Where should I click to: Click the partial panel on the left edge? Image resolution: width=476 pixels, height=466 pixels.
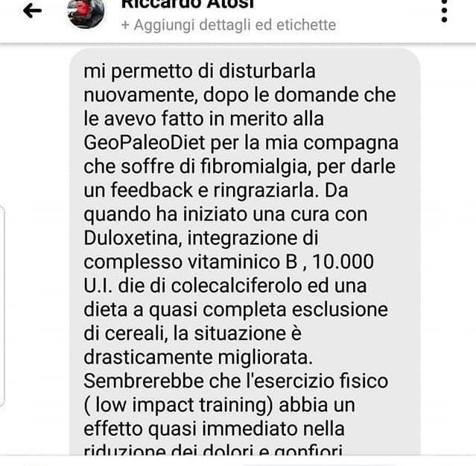[x=1, y=305]
